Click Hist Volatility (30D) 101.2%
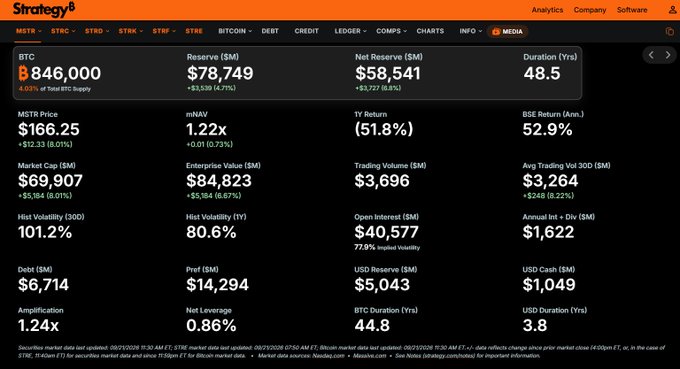This screenshot has width=680, height=369. tap(45, 232)
